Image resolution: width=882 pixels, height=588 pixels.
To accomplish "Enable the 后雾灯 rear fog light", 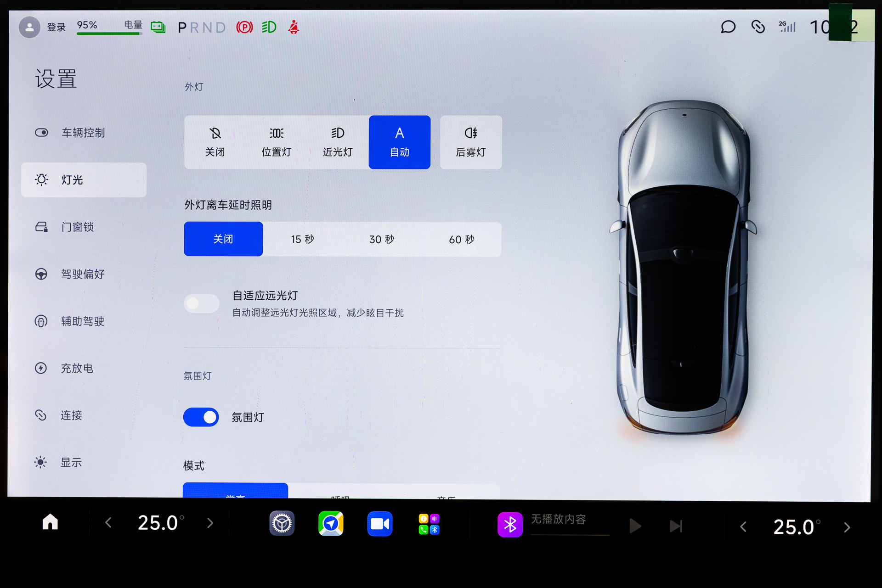I will point(470,142).
